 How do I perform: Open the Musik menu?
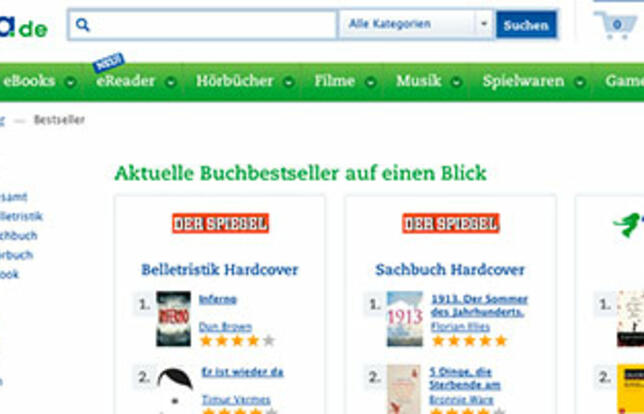419,81
